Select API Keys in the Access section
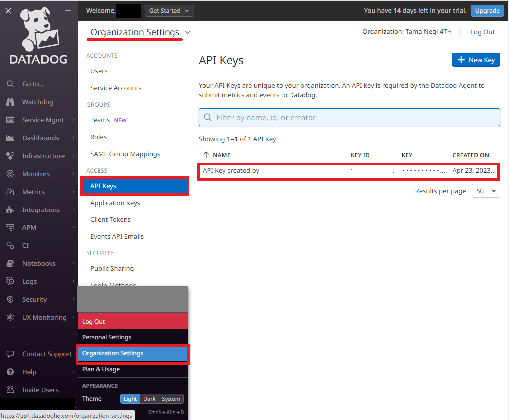The height and width of the screenshot is (420, 509). pyautogui.click(x=135, y=186)
